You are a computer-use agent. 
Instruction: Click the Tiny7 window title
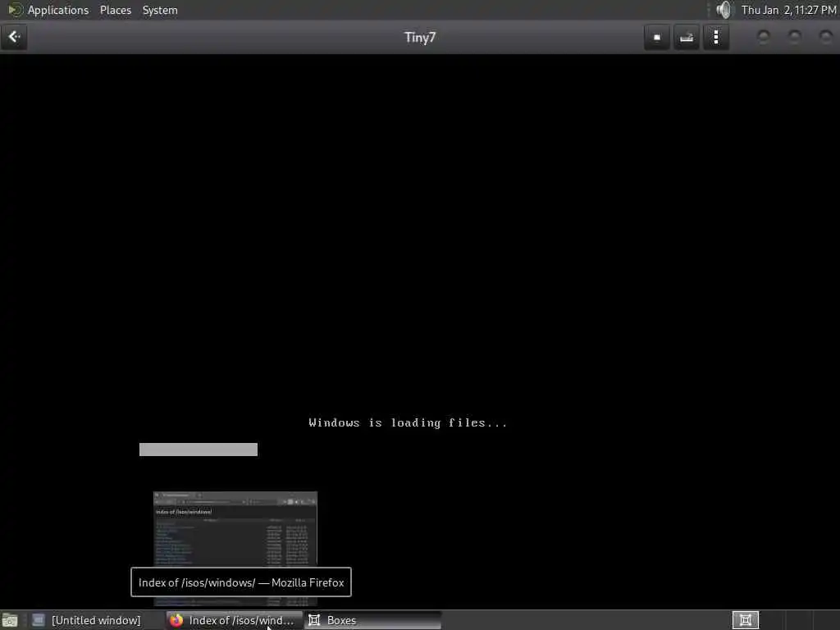420,38
